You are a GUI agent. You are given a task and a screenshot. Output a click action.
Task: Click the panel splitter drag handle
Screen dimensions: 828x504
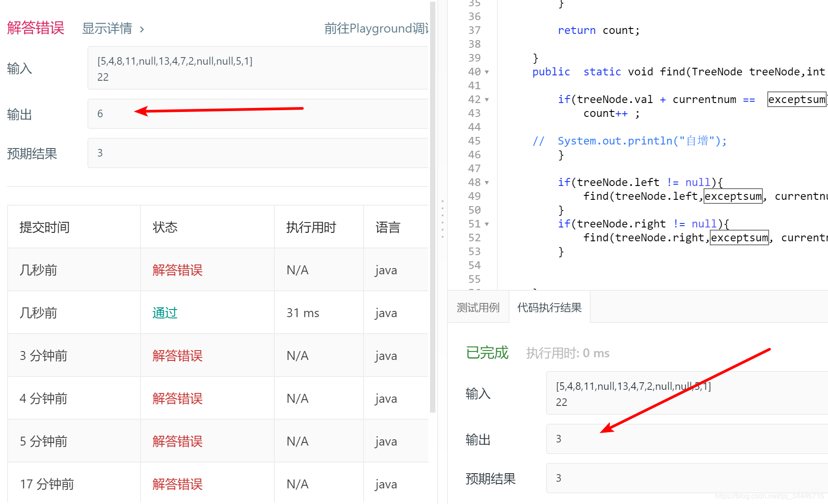(x=443, y=219)
